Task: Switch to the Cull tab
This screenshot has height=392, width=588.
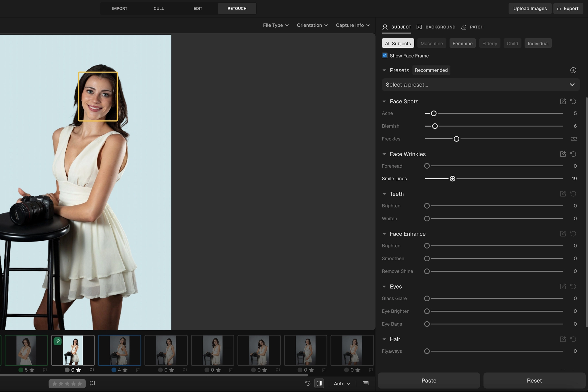Action: [x=158, y=8]
